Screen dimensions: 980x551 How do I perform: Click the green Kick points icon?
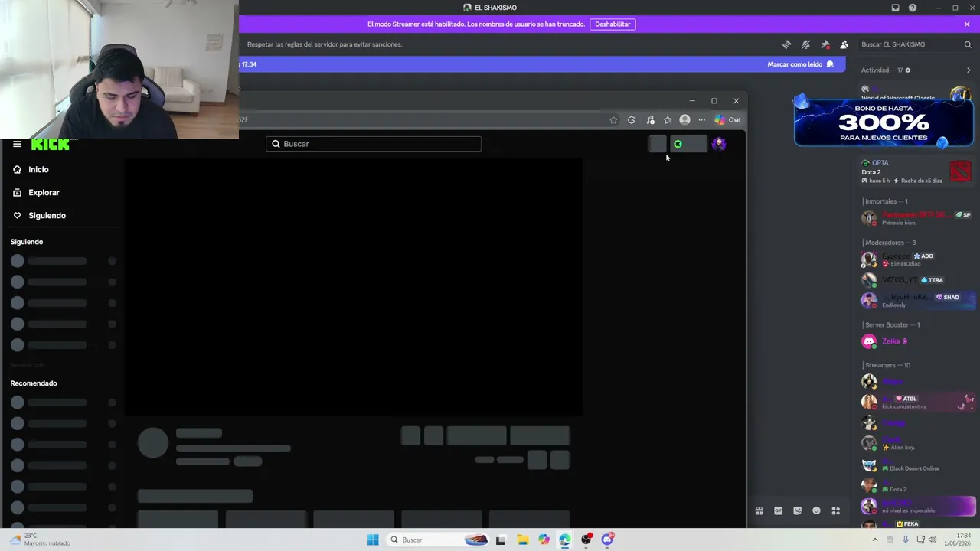click(x=678, y=144)
